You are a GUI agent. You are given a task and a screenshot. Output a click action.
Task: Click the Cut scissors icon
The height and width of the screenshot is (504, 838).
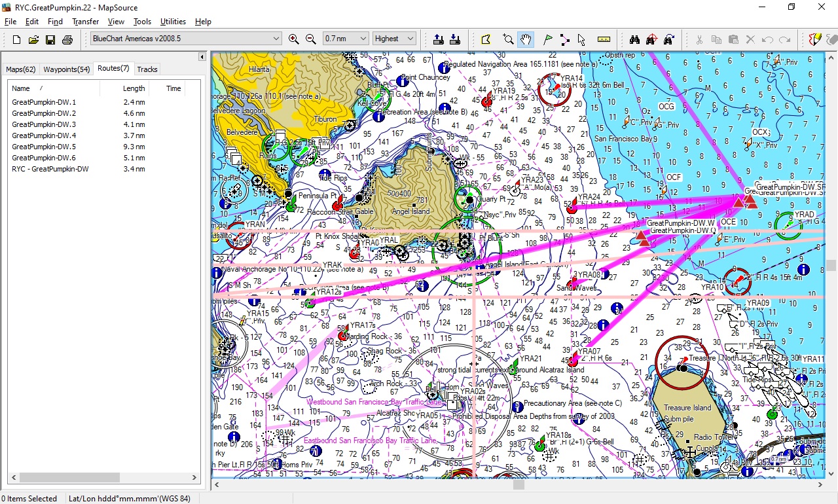pos(699,39)
